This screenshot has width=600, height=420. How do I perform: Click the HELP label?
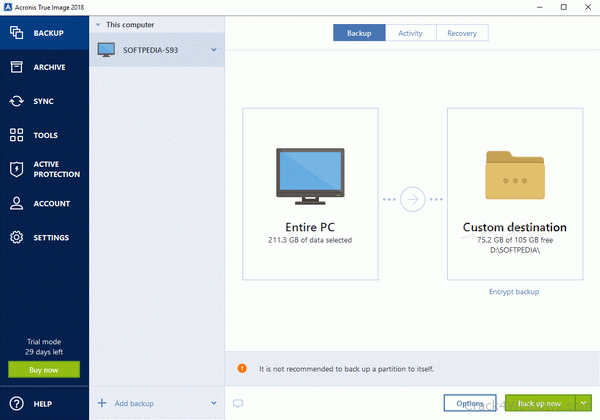[43, 404]
